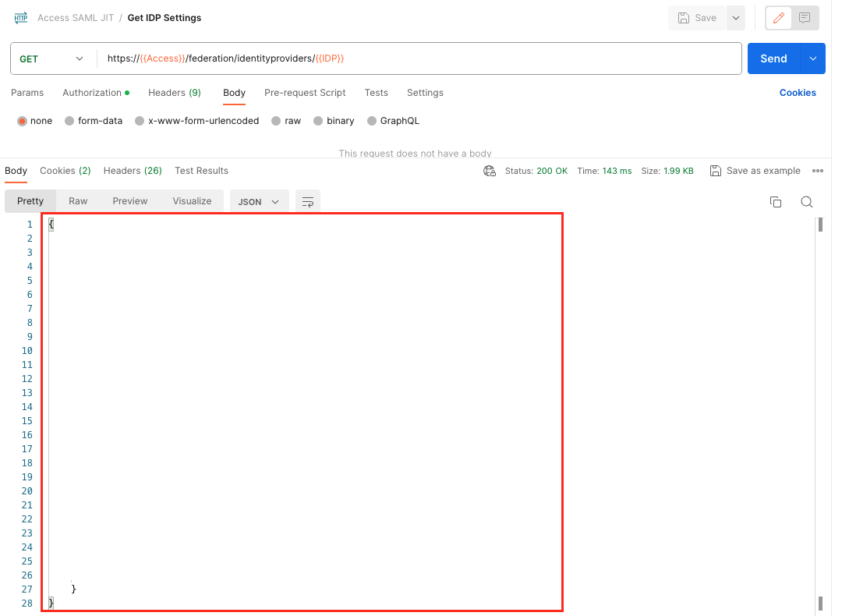Click the network information globe icon
Image resolution: width=842 pixels, height=616 pixels.
coord(490,170)
